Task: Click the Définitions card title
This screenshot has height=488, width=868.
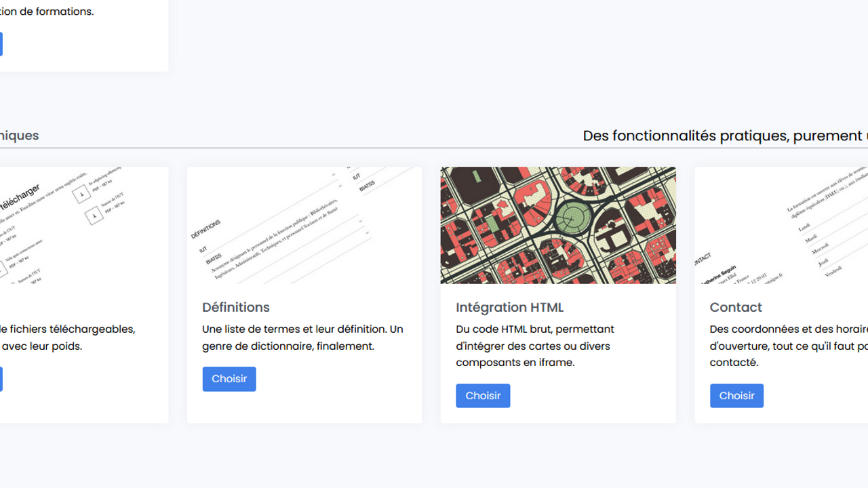Action: [x=235, y=307]
